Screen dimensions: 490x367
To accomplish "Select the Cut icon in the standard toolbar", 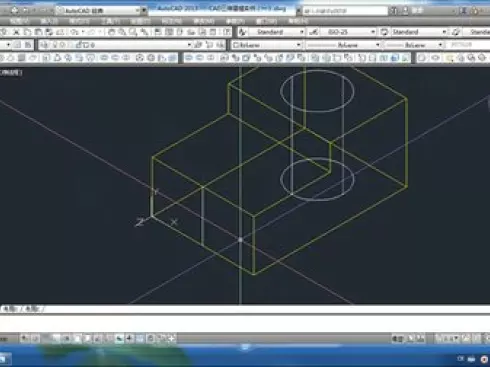I will (16, 32).
